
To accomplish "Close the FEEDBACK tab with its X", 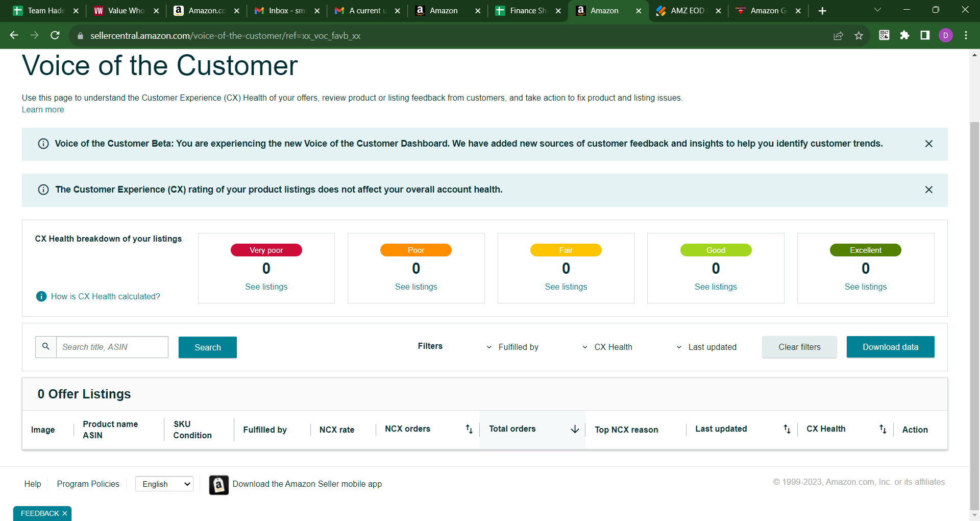I will [65, 514].
